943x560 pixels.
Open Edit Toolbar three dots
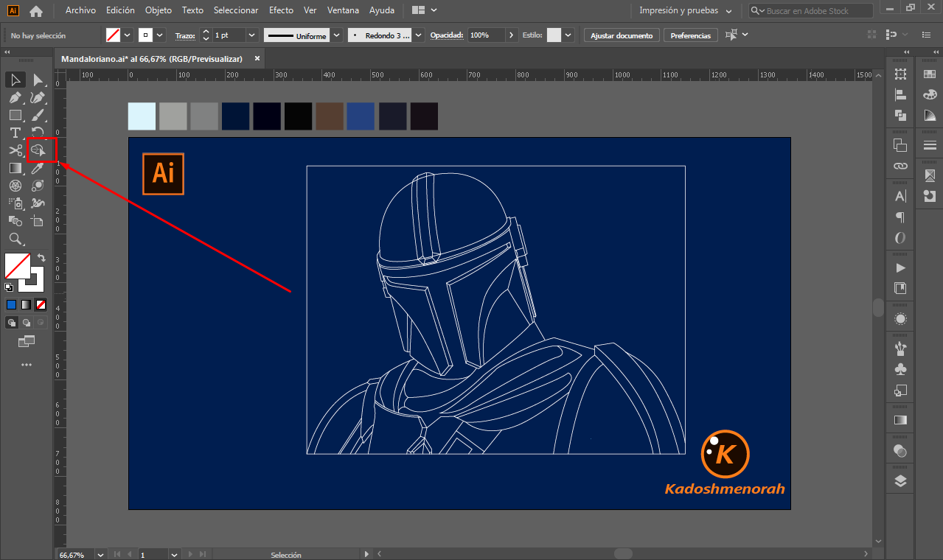27,365
